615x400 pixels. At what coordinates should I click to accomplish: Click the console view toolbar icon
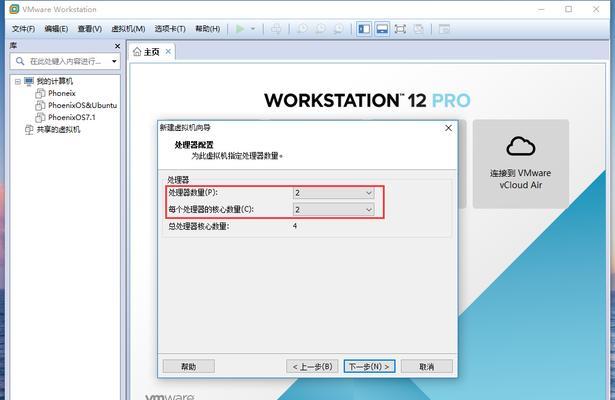tap(444, 29)
